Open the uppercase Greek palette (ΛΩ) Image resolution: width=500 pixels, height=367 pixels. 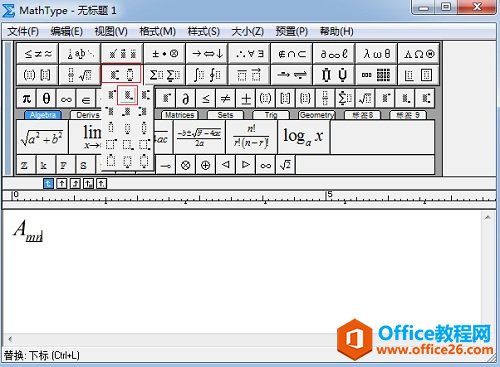tap(419, 53)
